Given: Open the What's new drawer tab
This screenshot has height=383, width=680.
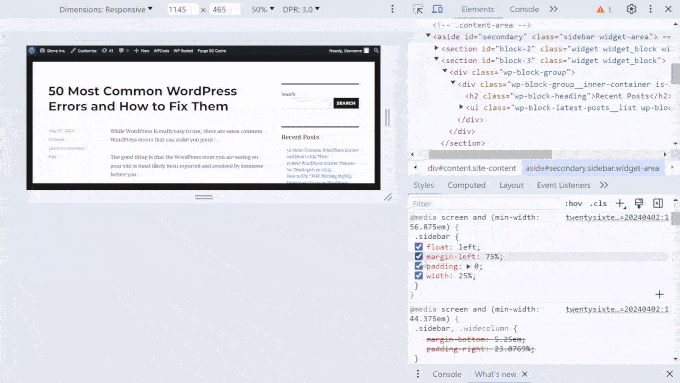Looking at the screenshot, I should coord(495,374).
